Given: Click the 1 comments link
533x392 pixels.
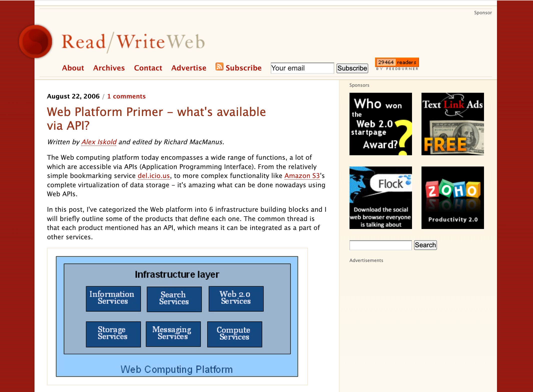Looking at the screenshot, I should (x=126, y=96).
